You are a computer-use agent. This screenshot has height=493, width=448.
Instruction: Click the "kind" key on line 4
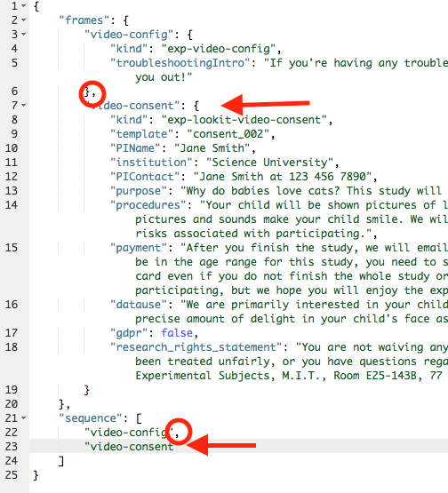tap(129, 49)
